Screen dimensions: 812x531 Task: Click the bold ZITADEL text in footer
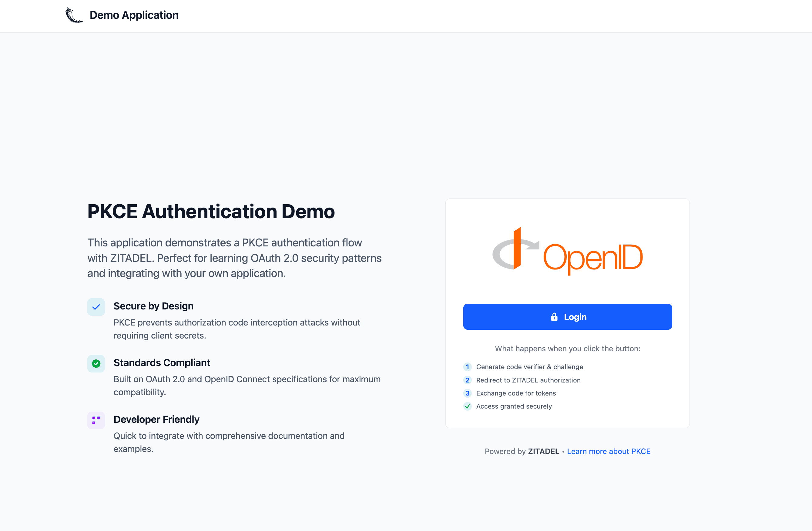coord(543,451)
